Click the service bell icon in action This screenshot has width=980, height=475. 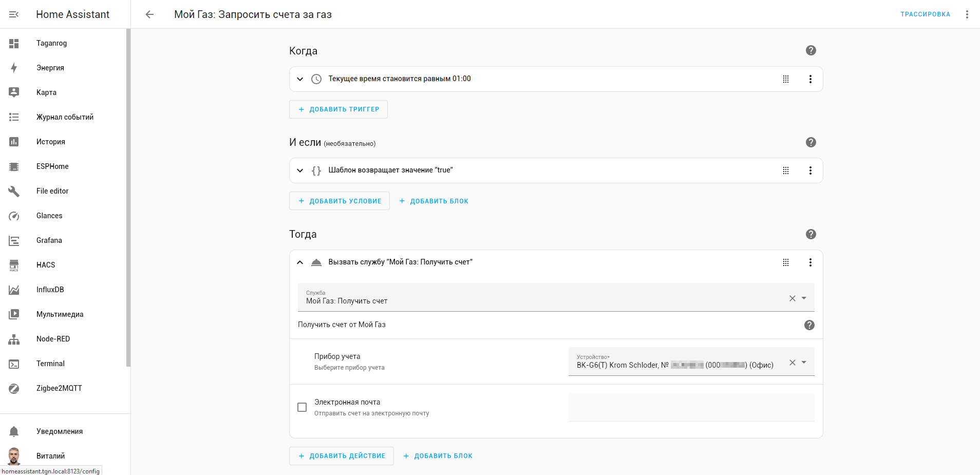click(316, 262)
